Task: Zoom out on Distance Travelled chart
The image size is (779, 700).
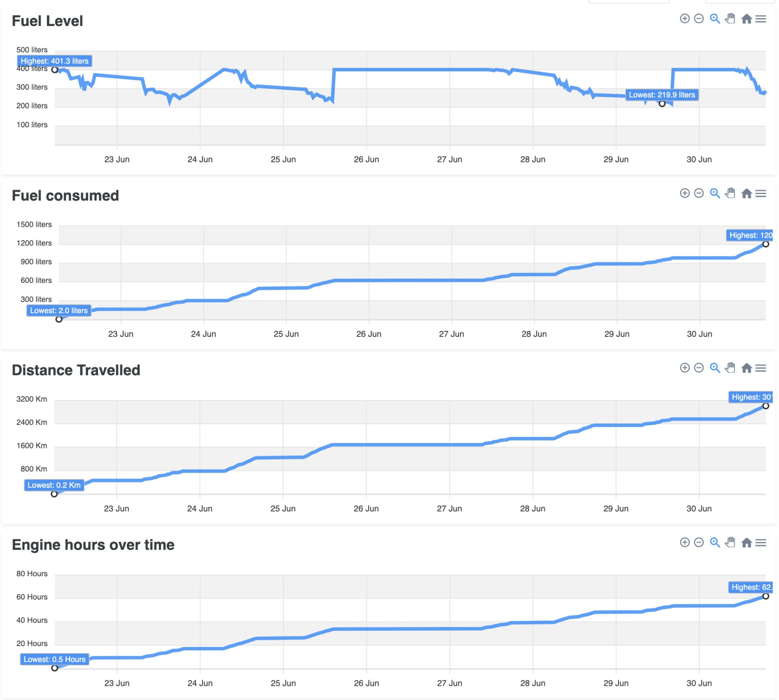Action: [699, 368]
